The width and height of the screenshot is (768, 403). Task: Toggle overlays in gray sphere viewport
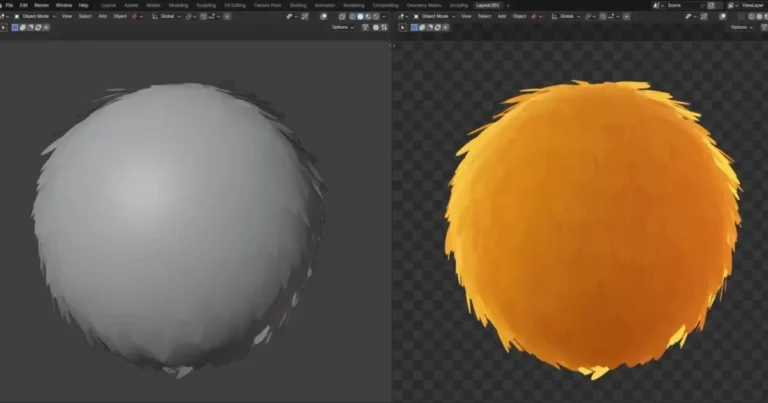click(x=324, y=16)
